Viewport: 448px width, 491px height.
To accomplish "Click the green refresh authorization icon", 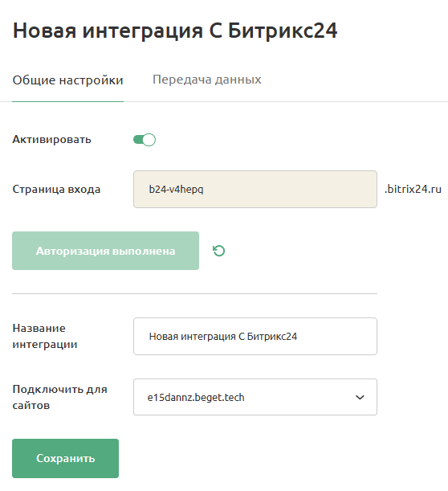I will pyautogui.click(x=218, y=251).
